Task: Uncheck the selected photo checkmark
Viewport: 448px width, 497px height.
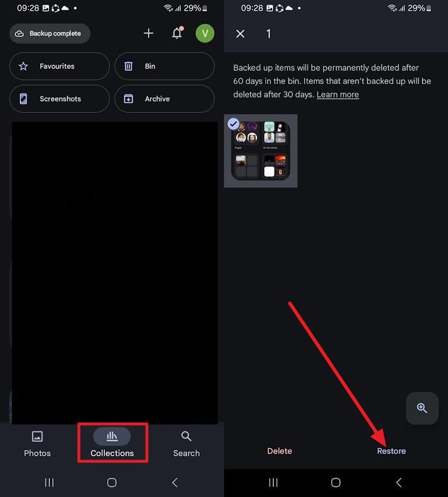Action: click(x=233, y=124)
